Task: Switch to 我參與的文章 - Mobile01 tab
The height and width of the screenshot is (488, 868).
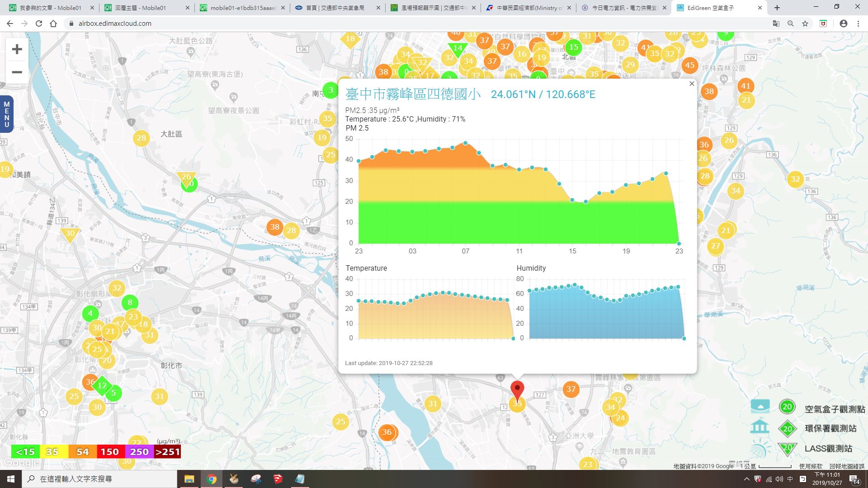Action: (51, 8)
